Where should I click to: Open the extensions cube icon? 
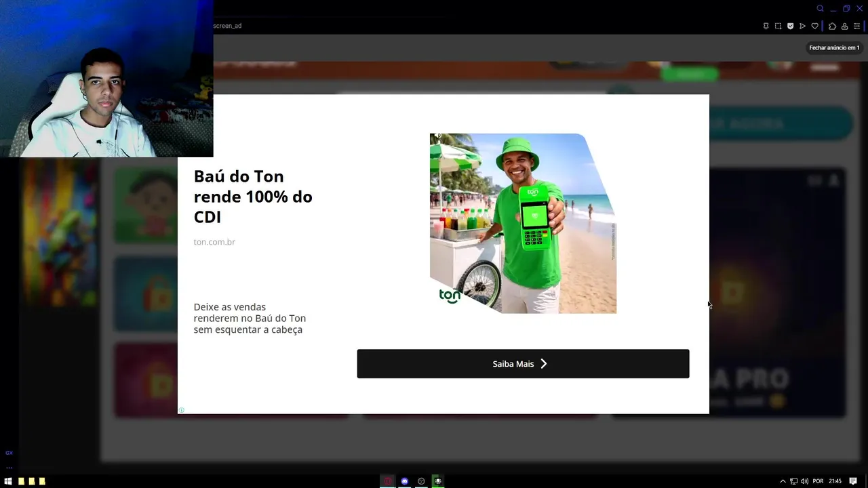point(832,26)
